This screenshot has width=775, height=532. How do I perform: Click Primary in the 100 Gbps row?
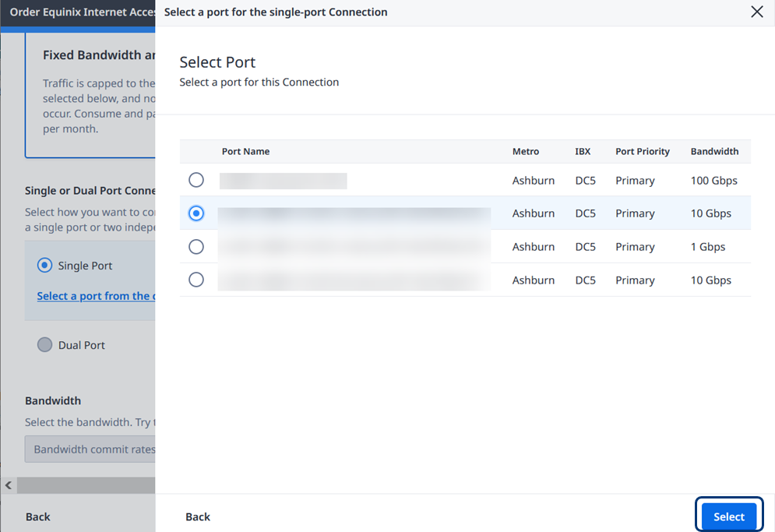point(635,181)
